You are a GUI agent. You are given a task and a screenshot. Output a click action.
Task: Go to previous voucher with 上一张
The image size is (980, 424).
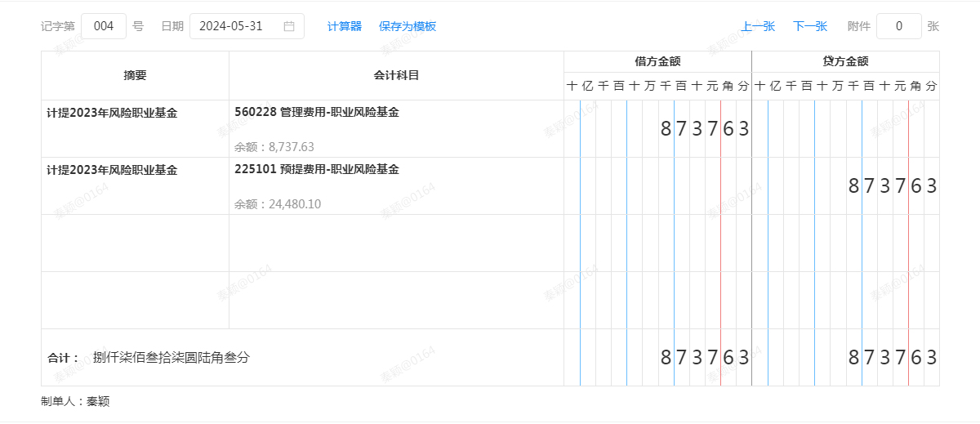point(758,26)
